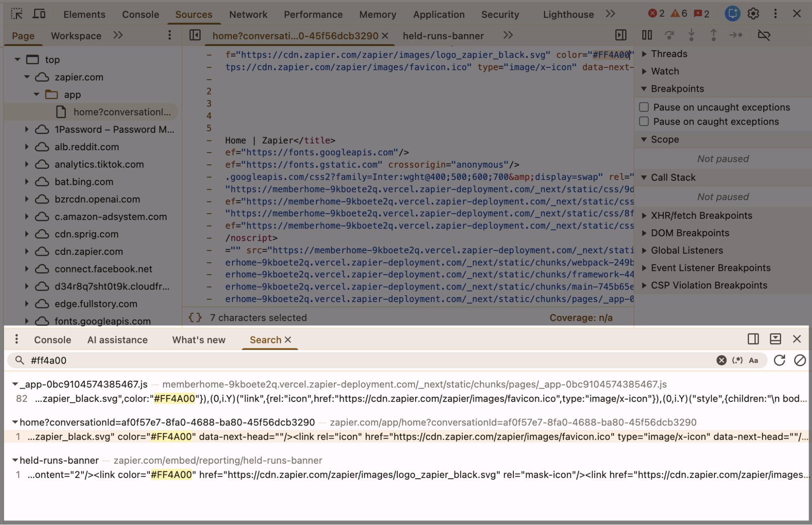Collapse the zapier.com tree node

[x=27, y=77]
